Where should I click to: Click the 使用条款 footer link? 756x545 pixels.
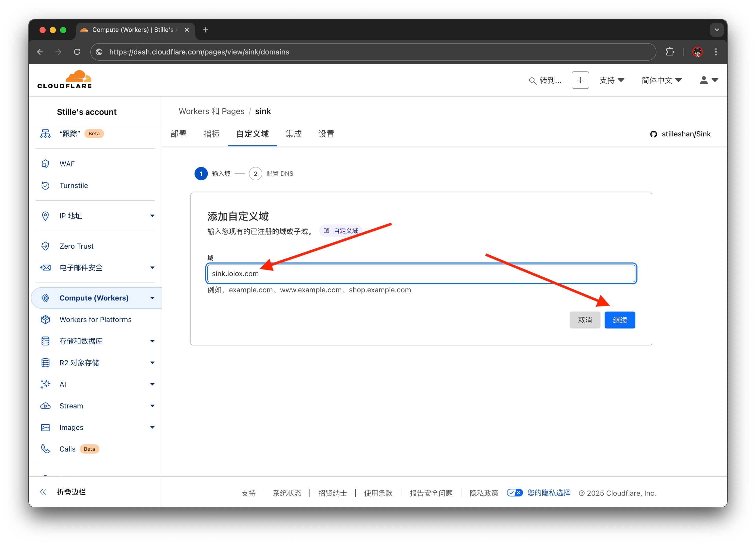[x=378, y=493]
